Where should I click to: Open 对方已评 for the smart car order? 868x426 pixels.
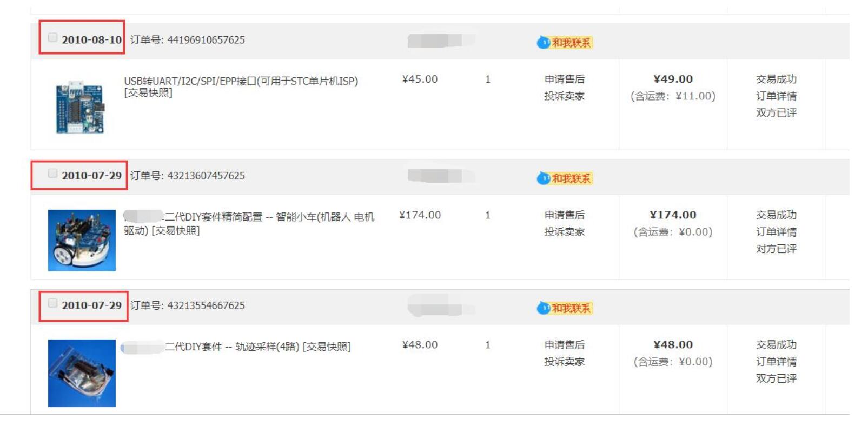click(x=776, y=249)
